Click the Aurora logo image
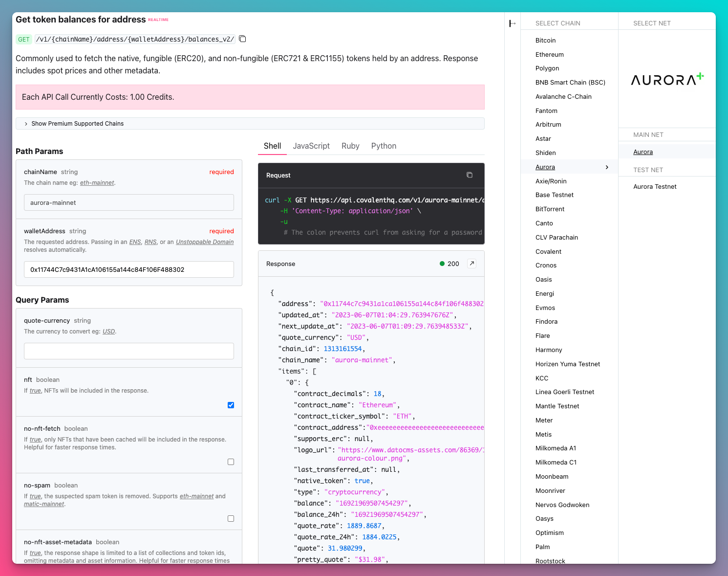Image resolution: width=728 pixels, height=576 pixels. 667,79
